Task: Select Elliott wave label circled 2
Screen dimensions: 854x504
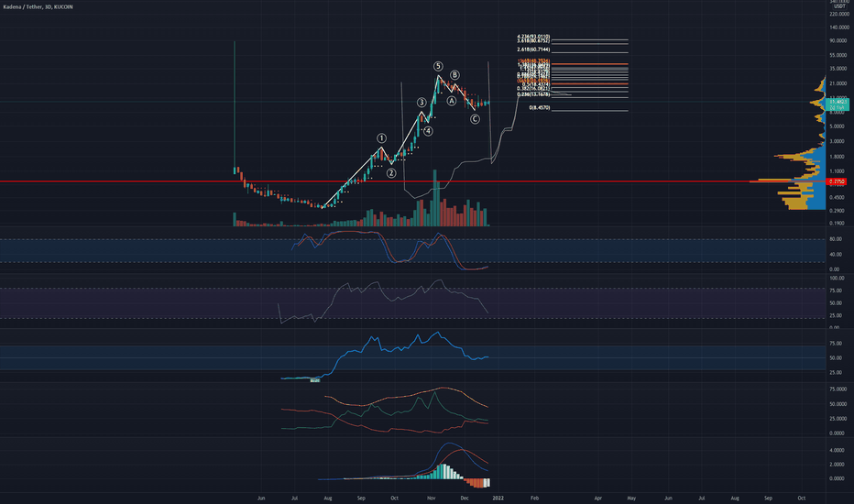Action: 391,173
